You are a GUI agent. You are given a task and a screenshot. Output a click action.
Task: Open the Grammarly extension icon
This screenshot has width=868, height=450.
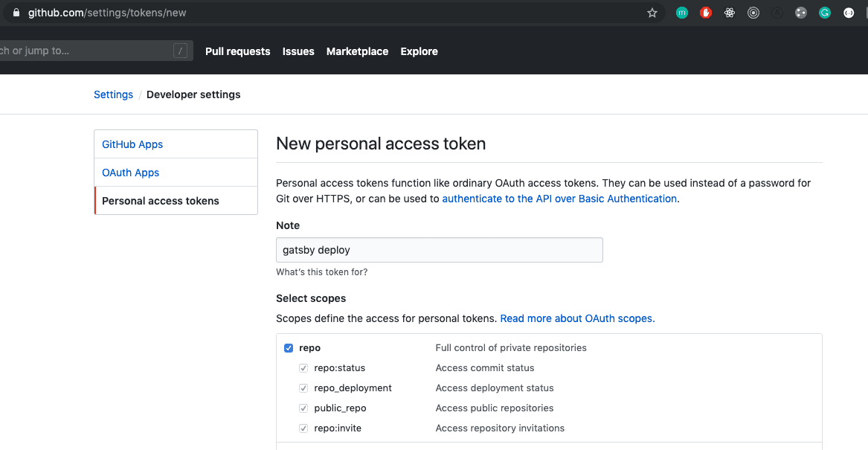tap(825, 13)
